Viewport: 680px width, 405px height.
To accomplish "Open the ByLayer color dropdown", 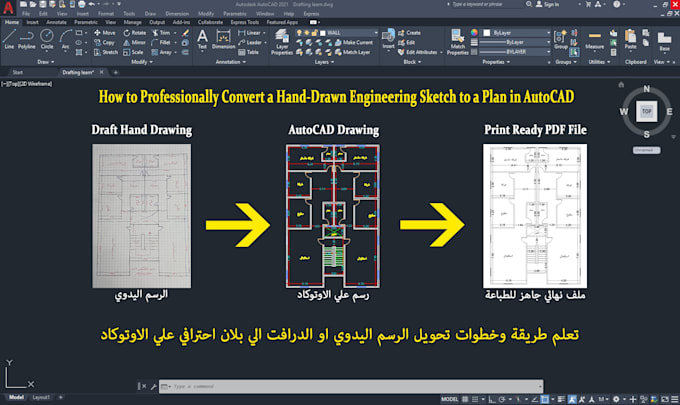I will click(517, 33).
